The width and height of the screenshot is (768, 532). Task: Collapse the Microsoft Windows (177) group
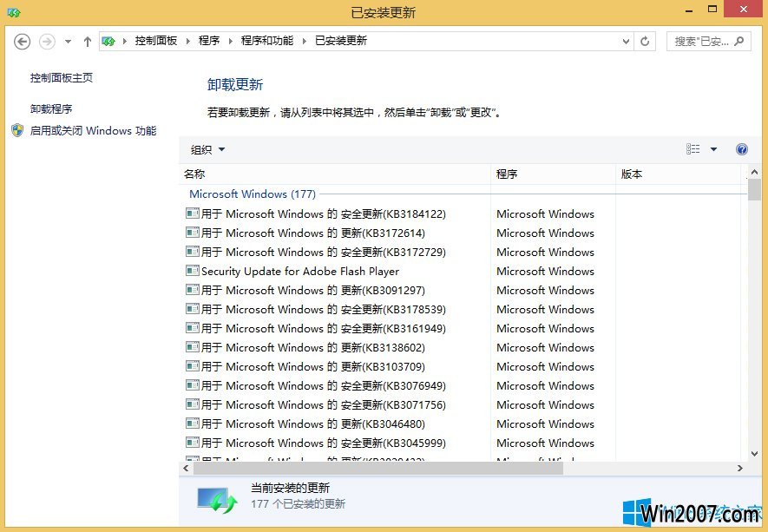(x=253, y=194)
